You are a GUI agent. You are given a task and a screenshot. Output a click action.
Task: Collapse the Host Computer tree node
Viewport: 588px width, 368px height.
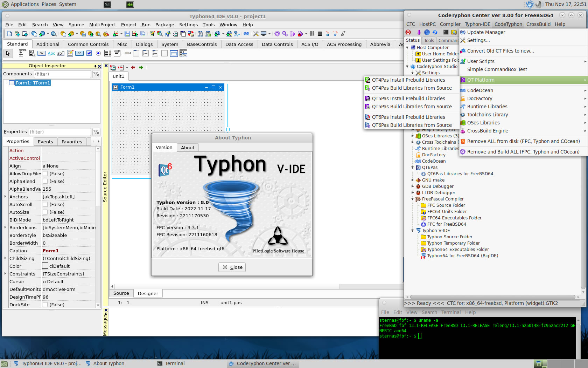tap(407, 48)
